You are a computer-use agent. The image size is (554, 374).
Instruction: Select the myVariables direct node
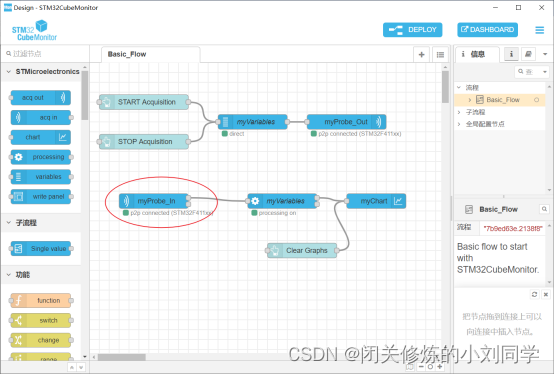coord(252,122)
